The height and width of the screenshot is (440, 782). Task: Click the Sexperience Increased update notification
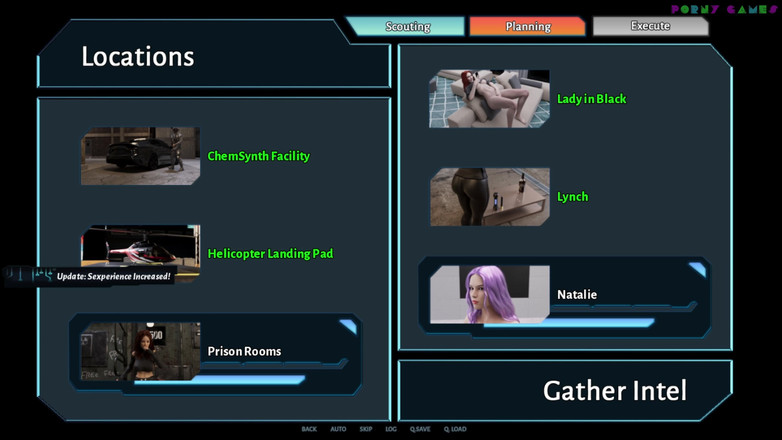pyautogui.click(x=90, y=276)
